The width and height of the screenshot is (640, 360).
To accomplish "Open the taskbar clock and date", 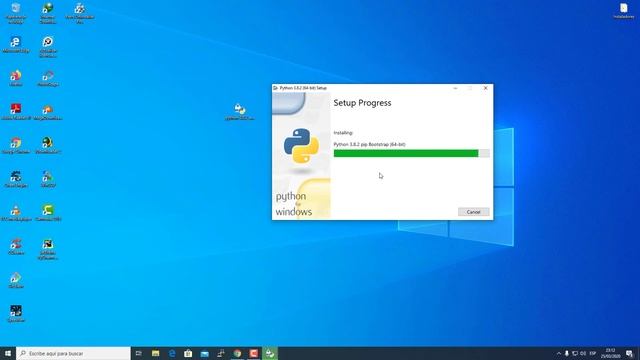I will (611, 353).
